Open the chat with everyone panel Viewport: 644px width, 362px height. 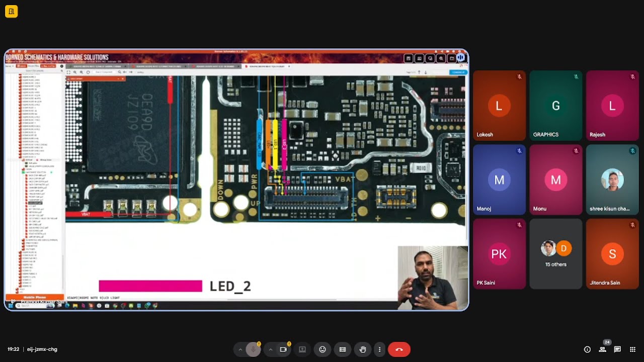point(617,349)
